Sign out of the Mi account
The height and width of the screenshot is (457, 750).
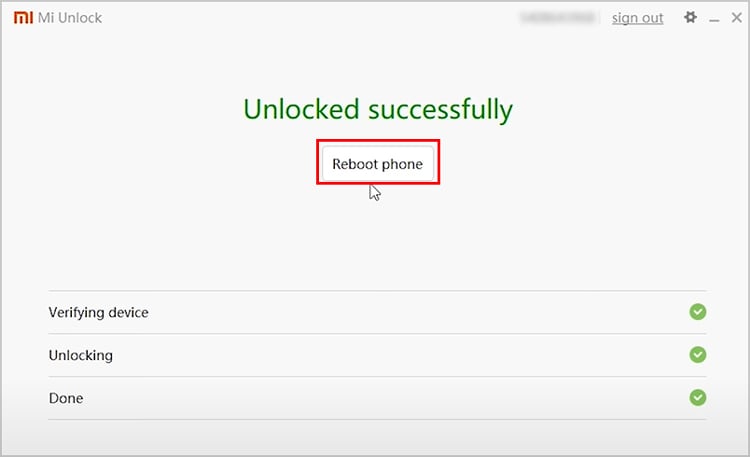point(637,18)
